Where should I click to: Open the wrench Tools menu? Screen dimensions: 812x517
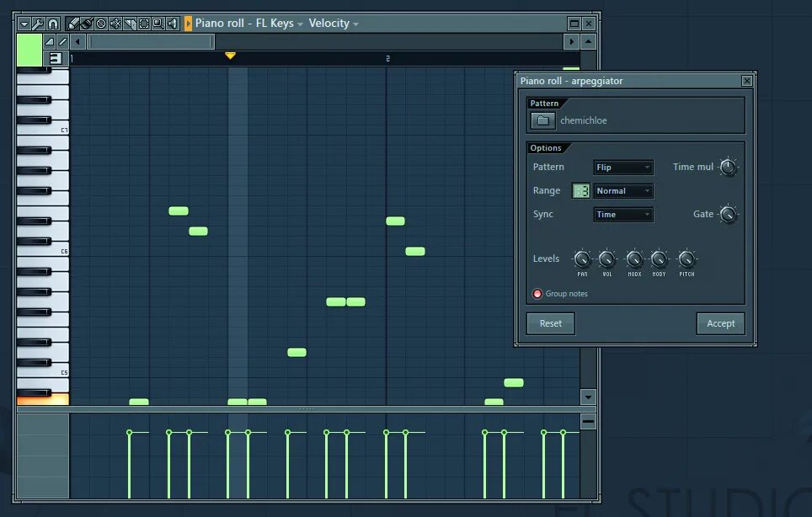point(38,24)
